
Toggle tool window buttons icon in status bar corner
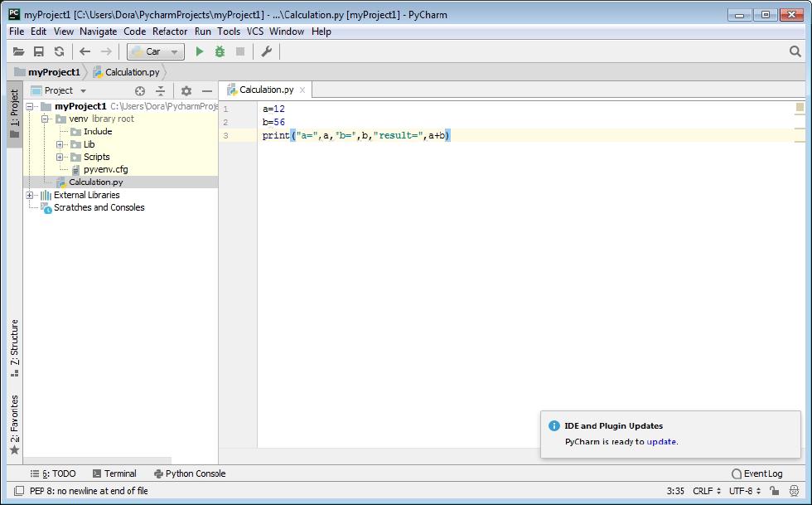[x=18, y=490]
